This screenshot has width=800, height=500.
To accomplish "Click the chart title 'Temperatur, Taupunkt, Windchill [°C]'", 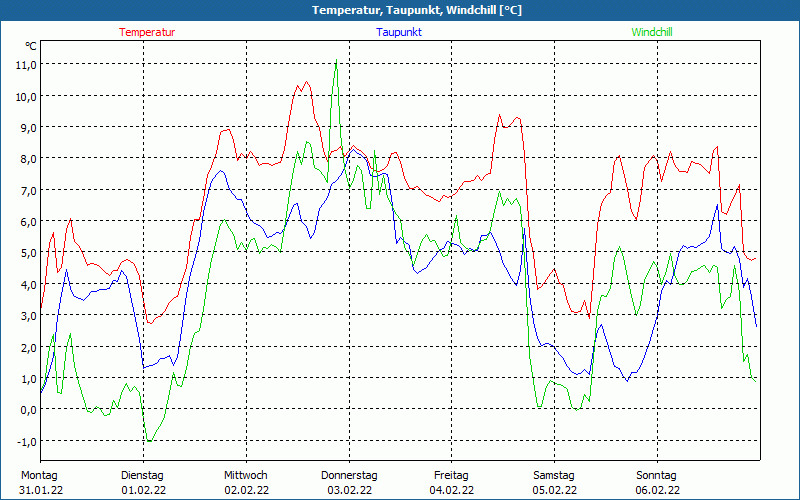I will pyautogui.click(x=417, y=10).
